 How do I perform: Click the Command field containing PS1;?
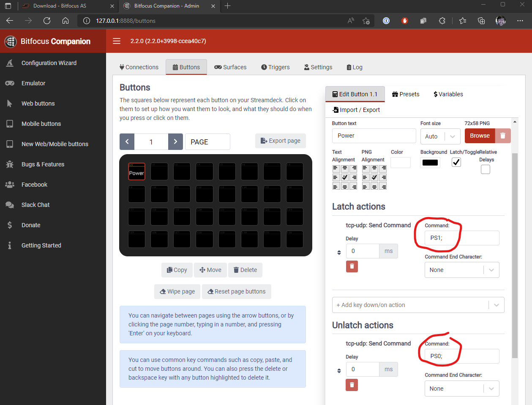[x=462, y=238]
